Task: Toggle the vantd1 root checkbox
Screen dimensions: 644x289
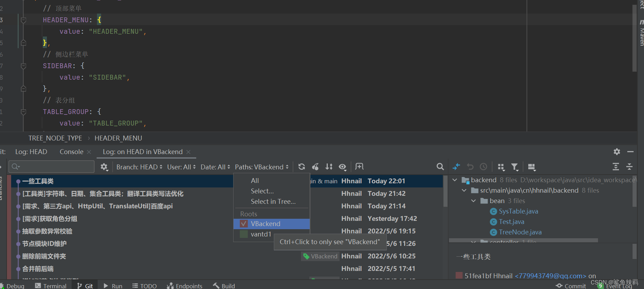Action: [x=244, y=234]
